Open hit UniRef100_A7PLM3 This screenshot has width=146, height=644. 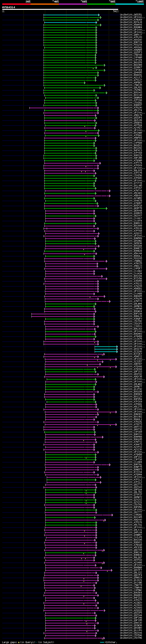coord(131,37)
